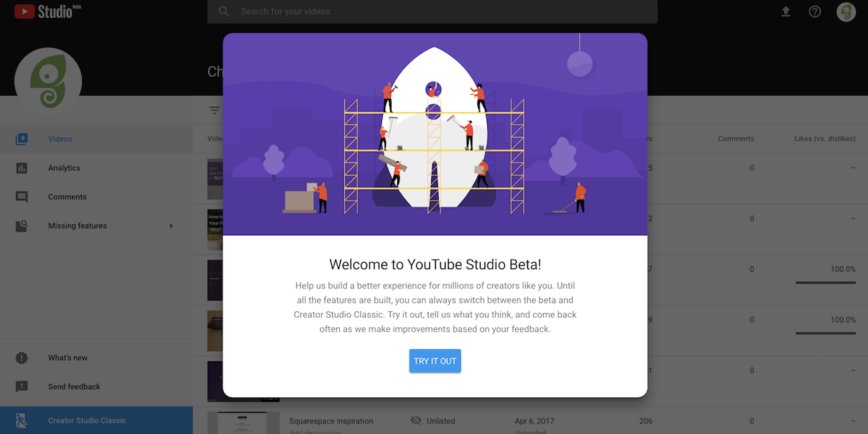Click the TRY IT OUT button

tap(435, 361)
